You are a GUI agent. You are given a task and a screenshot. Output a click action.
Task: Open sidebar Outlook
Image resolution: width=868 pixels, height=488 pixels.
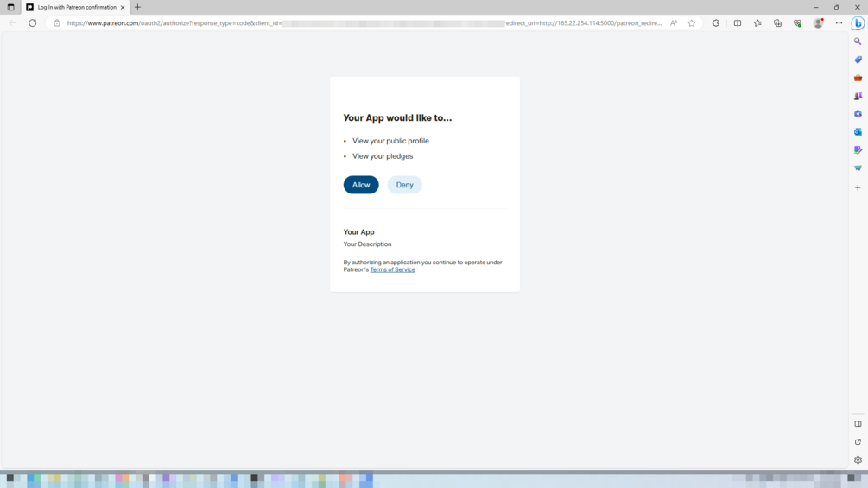(858, 131)
